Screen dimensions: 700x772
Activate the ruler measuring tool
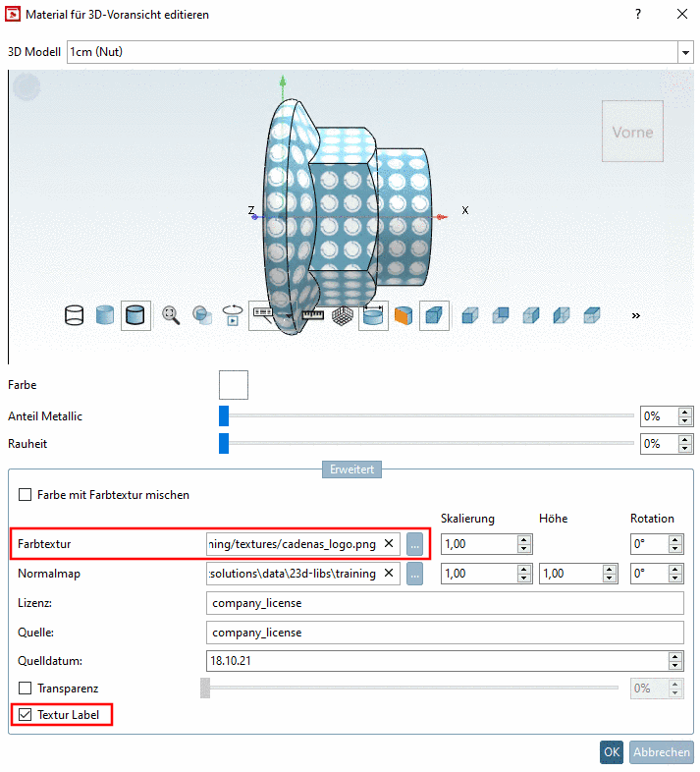313,315
